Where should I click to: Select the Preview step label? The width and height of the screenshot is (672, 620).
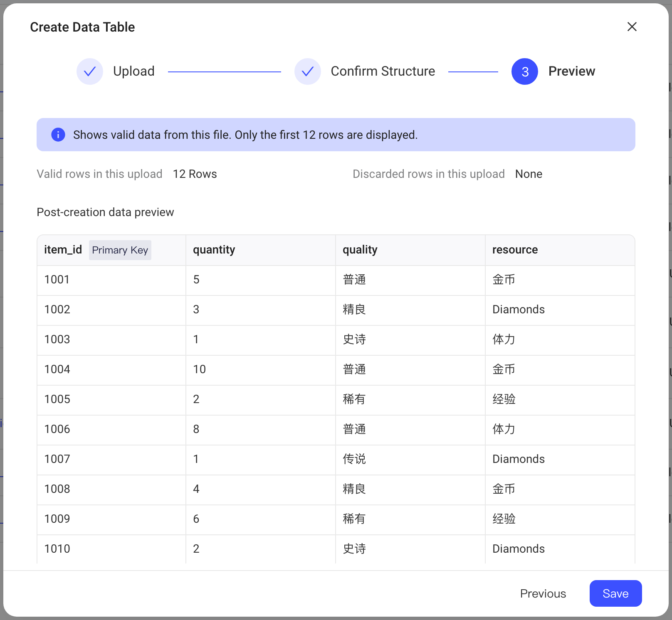(x=572, y=71)
